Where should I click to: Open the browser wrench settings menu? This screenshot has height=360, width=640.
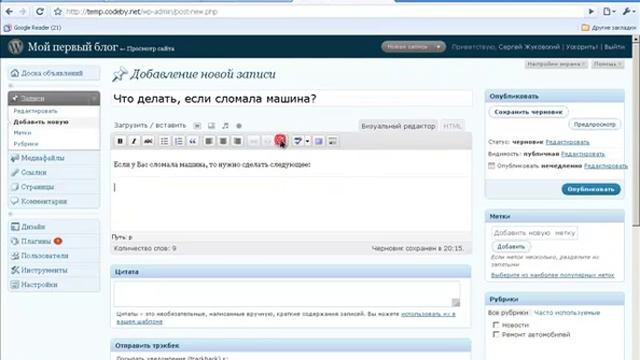pos(628,11)
